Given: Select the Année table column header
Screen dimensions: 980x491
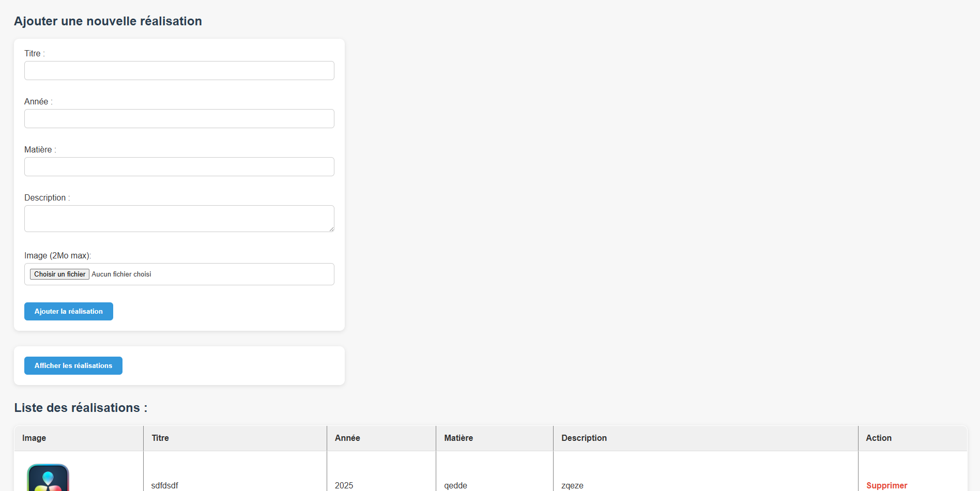Looking at the screenshot, I should [x=347, y=438].
